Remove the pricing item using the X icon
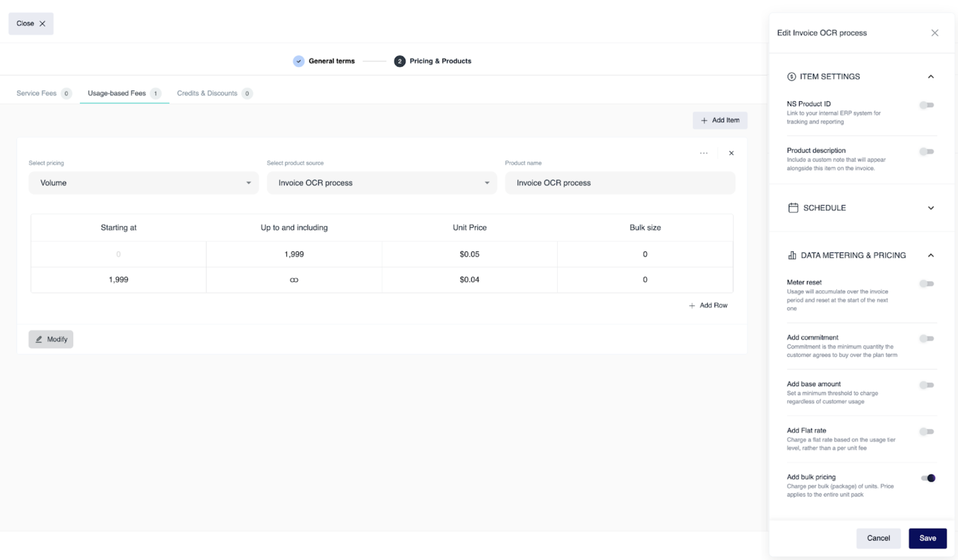The width and height of the screenshot is (958, 560). (x=731, y=153)
